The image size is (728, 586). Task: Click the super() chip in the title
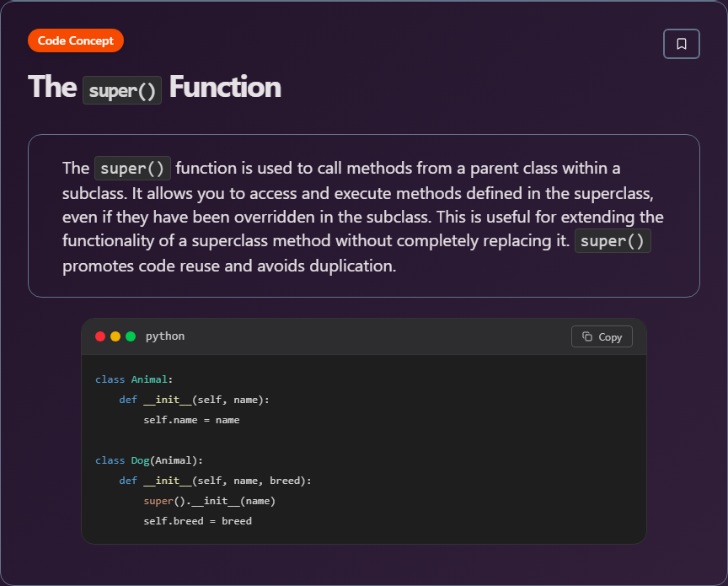[122, 89]
